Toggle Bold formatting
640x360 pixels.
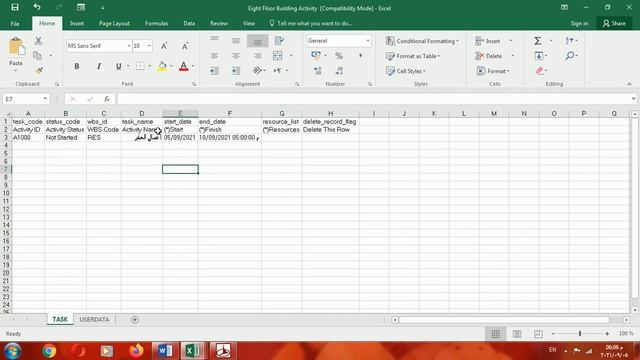click(76, 66)
